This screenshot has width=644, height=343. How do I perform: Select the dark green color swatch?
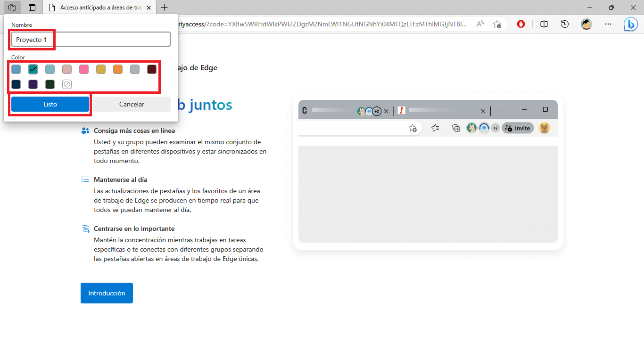(50, 84)
